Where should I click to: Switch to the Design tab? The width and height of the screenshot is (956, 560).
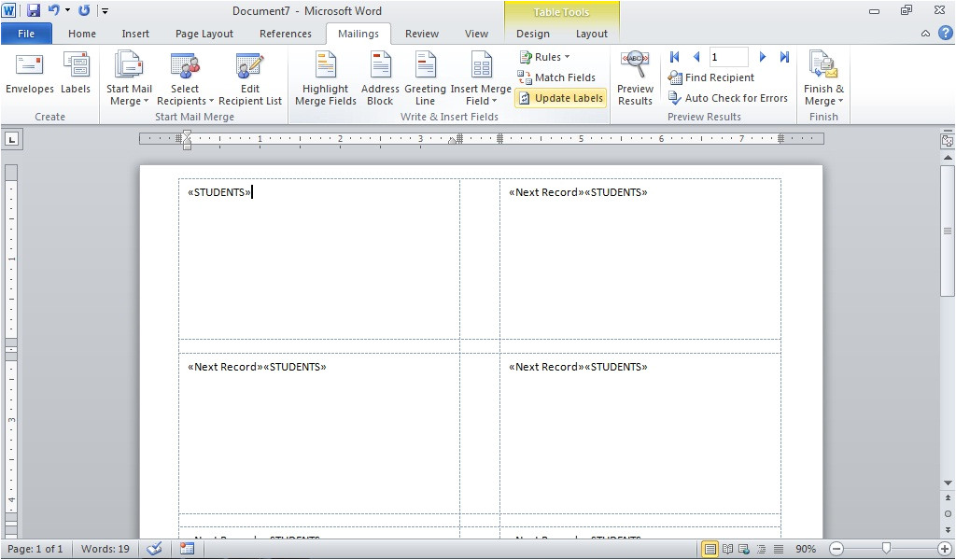point(532,33)
